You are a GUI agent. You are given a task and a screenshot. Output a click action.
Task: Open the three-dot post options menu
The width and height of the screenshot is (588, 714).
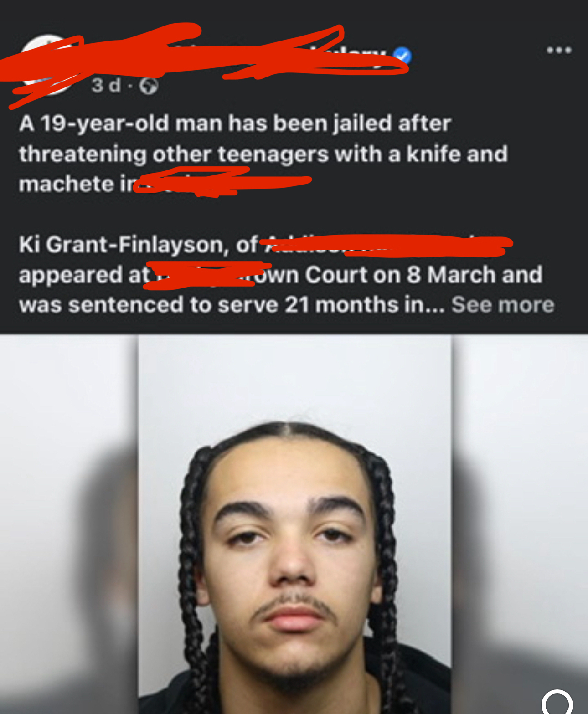[x=559, y=50]
